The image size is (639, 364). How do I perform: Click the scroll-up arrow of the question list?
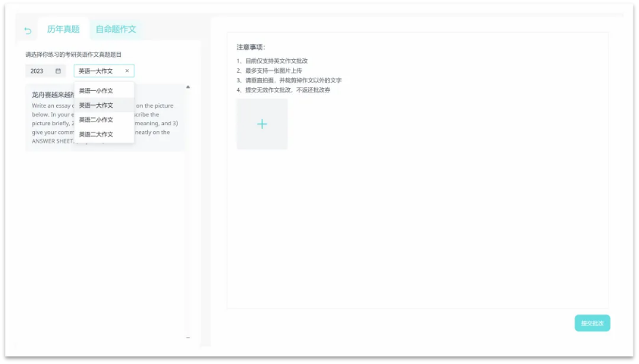188,87
